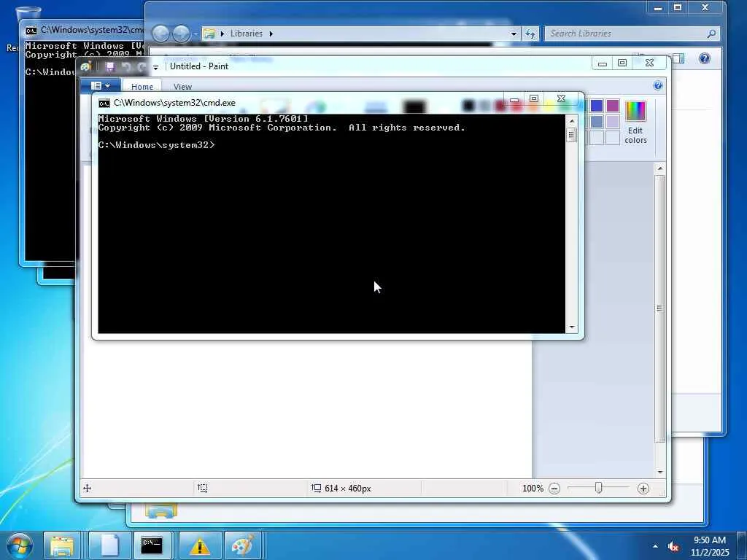Image resolution: width=747 pixels, height=560 pixels.
Task: Pick the blue color swatch in Paint's palette
Action: tap(597, 106)
